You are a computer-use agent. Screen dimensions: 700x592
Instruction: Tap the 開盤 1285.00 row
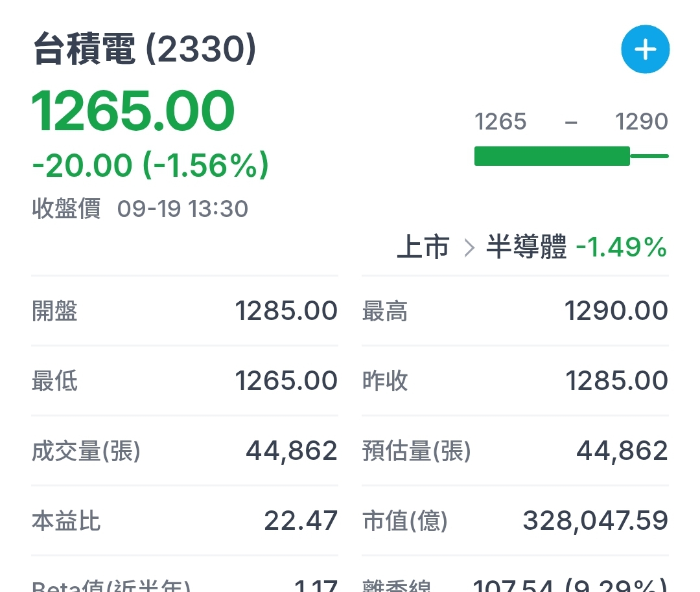(x=185, y=312)
